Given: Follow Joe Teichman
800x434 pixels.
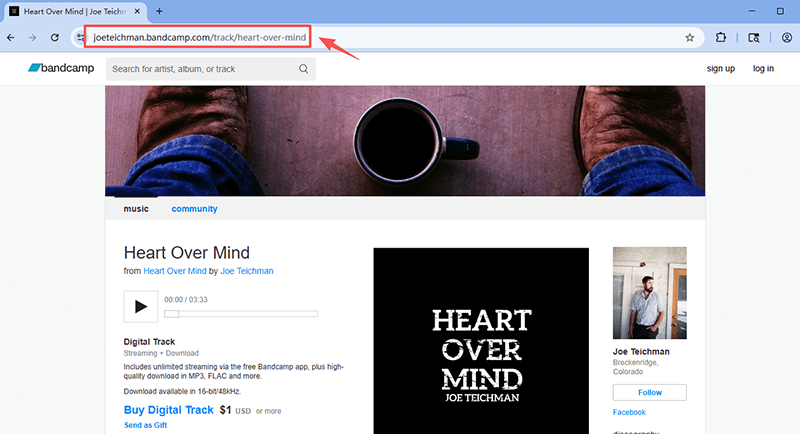Looking at the screenshot, I should 649,392.
